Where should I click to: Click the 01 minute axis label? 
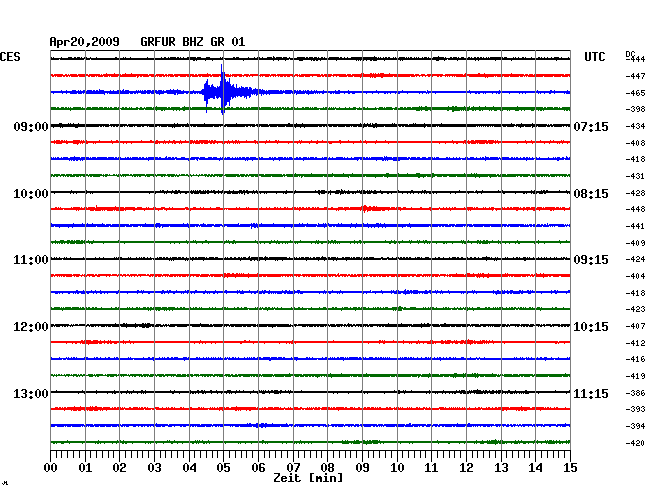(x=85, y=468)
